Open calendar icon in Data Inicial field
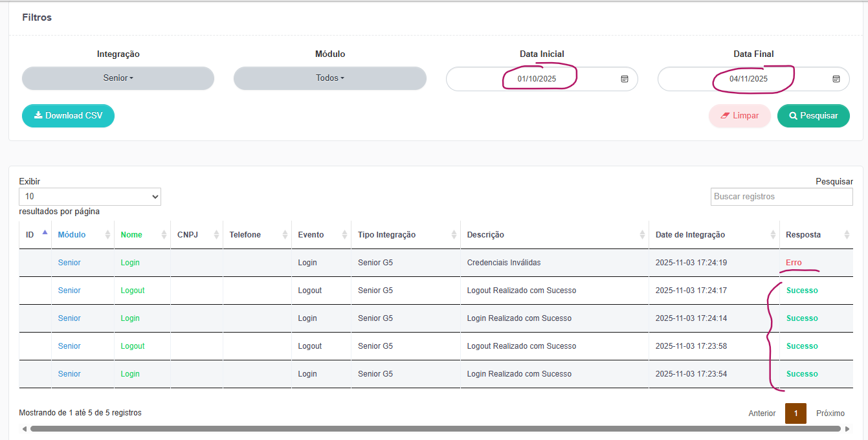This screenshot has width=868, height=440. point(625,79)
